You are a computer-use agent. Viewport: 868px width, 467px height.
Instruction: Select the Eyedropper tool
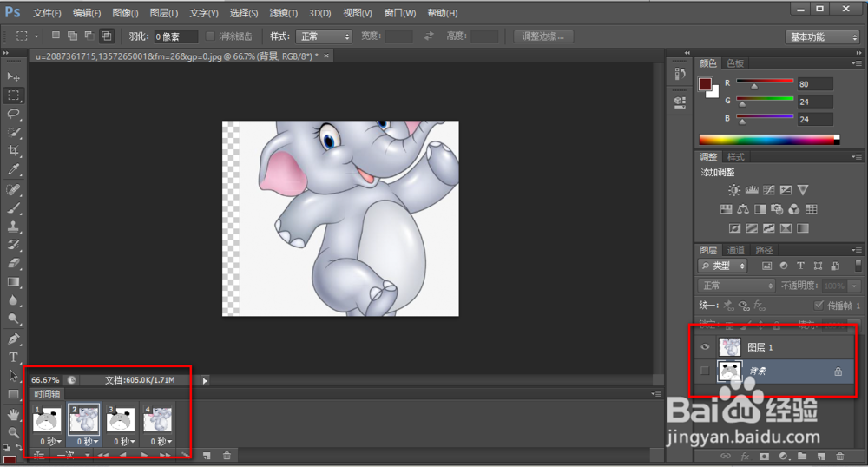(x=13, y=169)
